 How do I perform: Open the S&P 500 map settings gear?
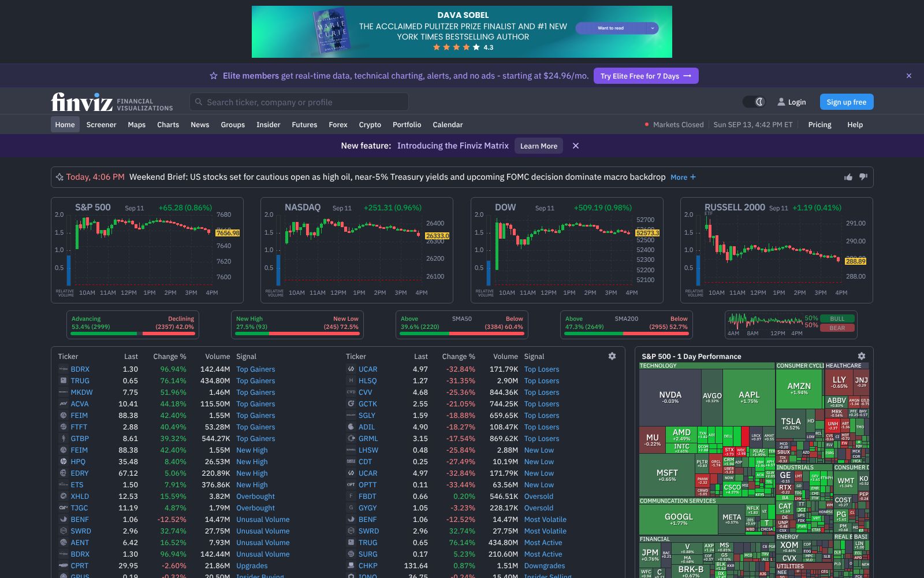[x=862, y=356]
